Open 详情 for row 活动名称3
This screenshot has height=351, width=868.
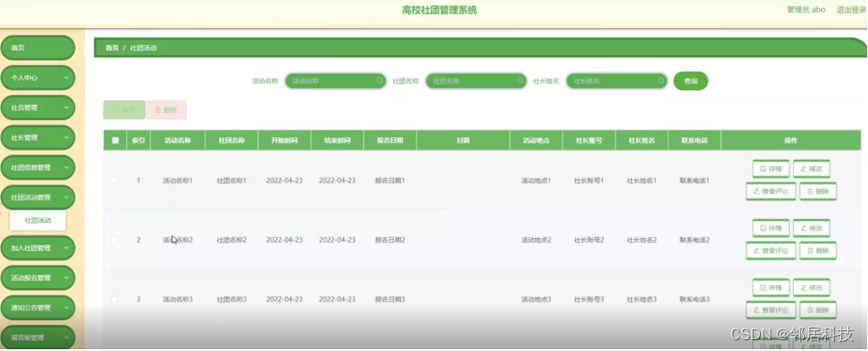(x=771, y=288)
